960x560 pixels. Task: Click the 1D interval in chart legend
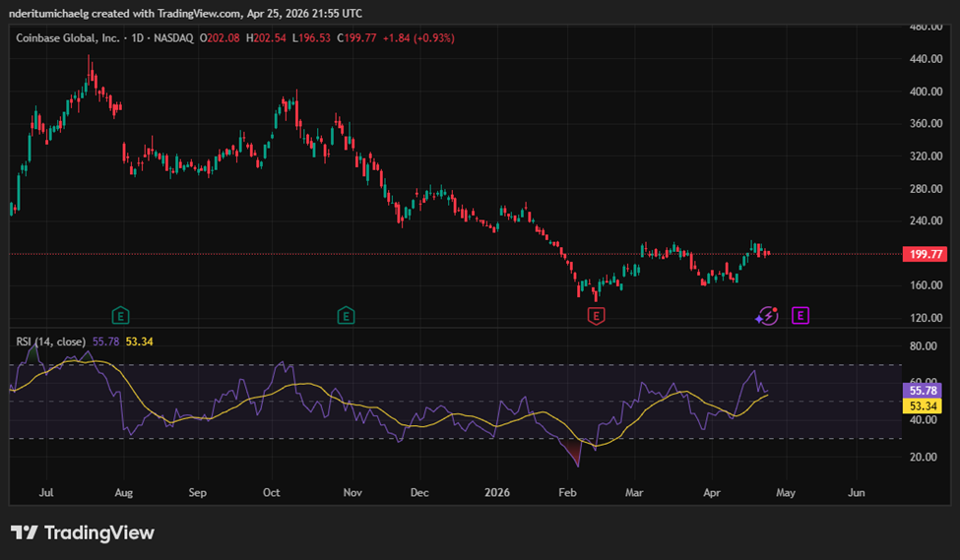coord(138,37)
